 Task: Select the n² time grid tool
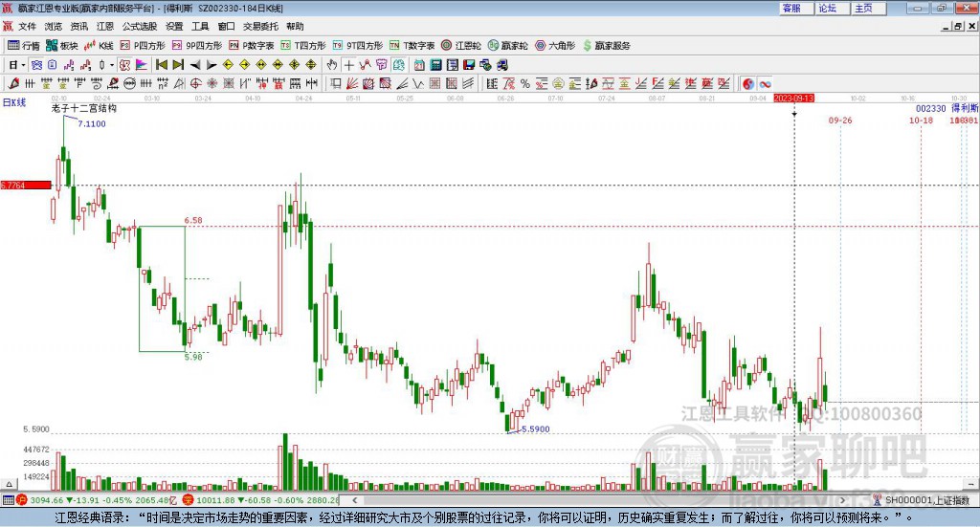pyautogui.click(x=163, y=83)
